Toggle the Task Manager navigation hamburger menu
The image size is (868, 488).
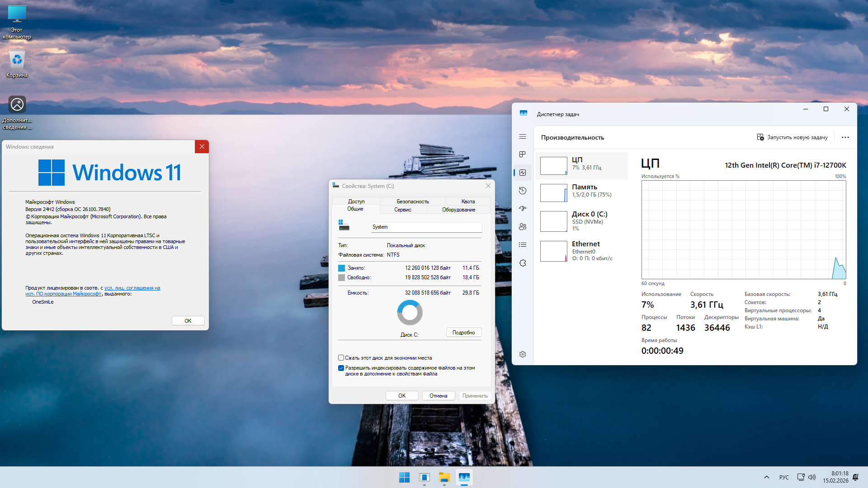pos(523,136)
